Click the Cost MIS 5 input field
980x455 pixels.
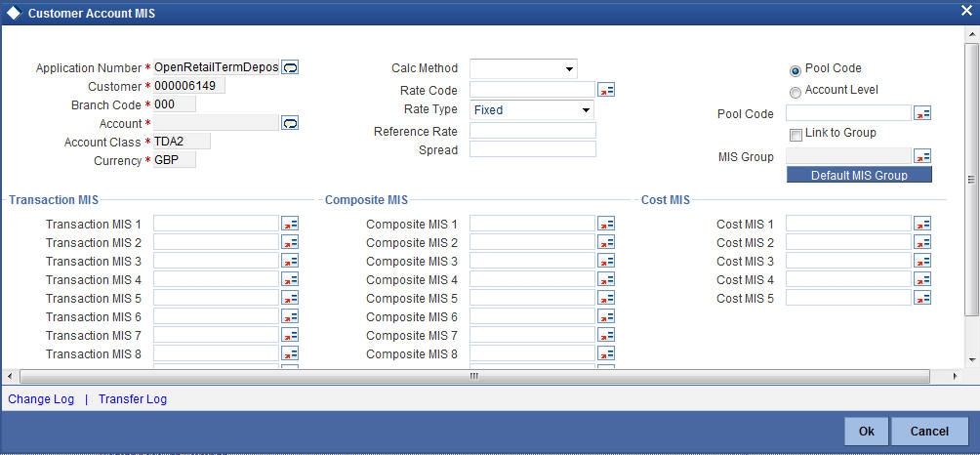pyautogui.click(x=849, y=298)
